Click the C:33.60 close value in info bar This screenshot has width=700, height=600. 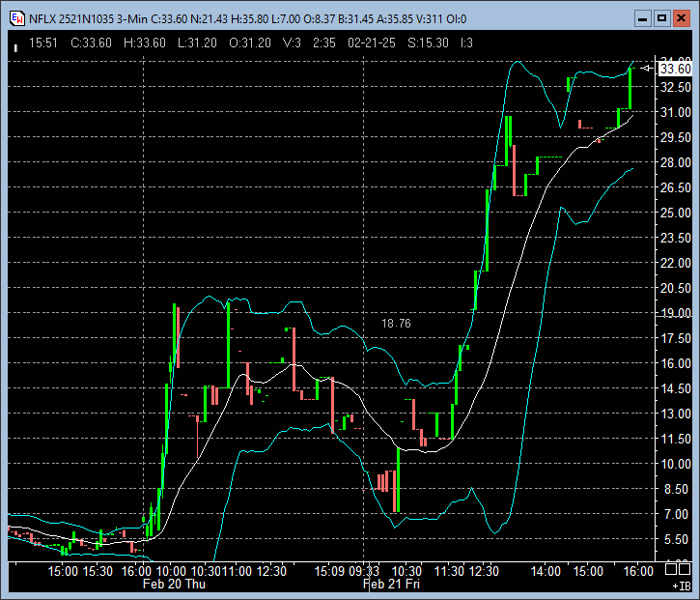pos(91,43)
